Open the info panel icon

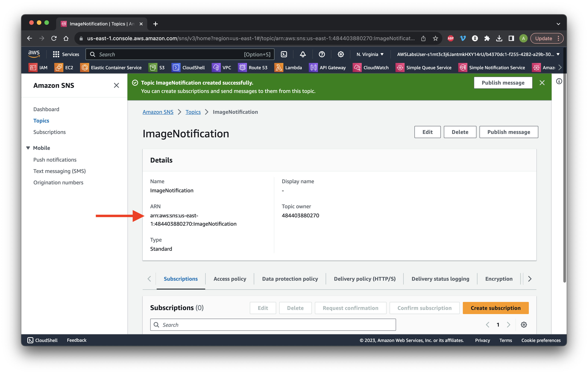559,81
